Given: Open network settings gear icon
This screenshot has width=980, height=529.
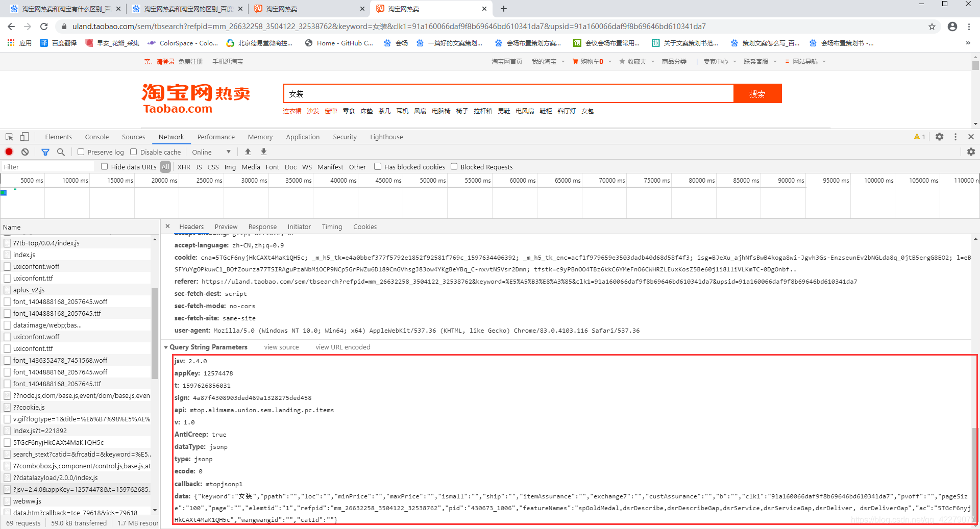Looking at the screenshot, I should click(x=971, y=152).
